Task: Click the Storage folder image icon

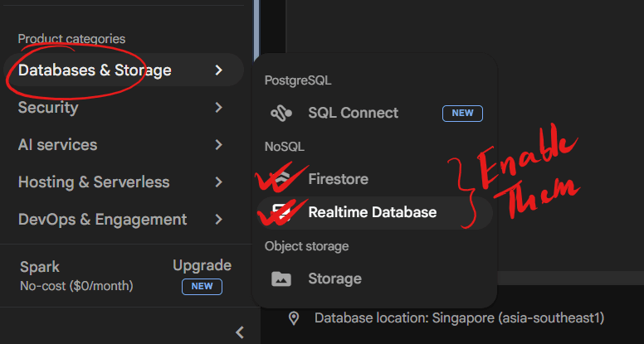Action: click(x=281, y=279)
